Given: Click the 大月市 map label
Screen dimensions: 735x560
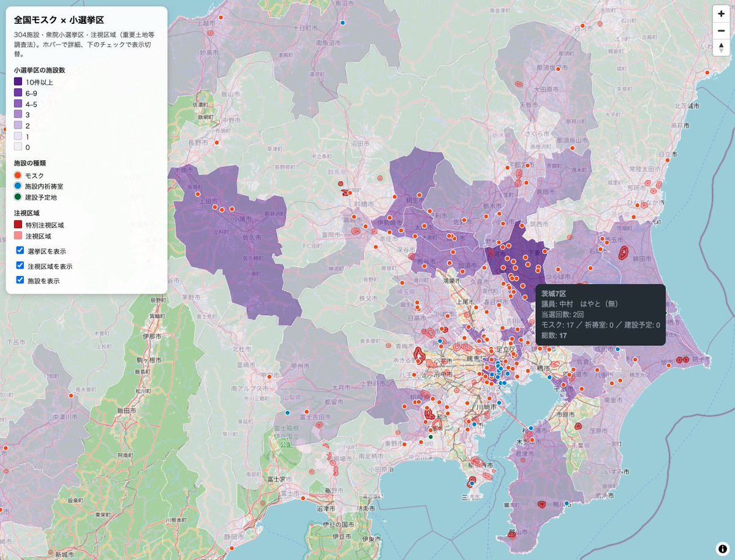Looking at the screenshot, I should pyautogui.click(x=341, y=387).
